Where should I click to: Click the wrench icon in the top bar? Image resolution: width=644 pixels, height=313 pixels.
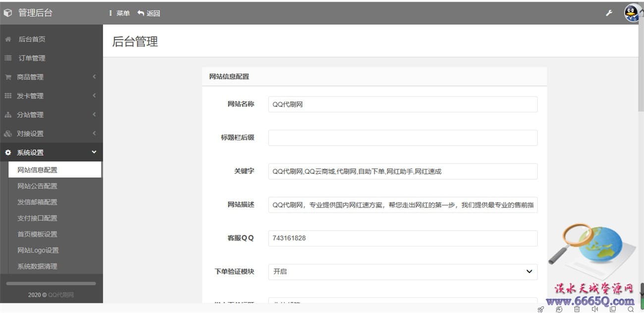pos(609,13)
